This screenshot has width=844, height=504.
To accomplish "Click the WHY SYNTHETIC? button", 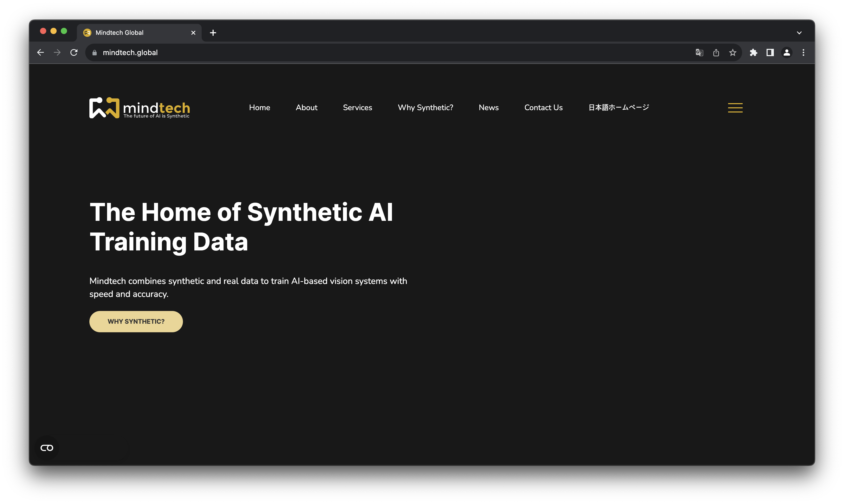I will click(136, 321).
